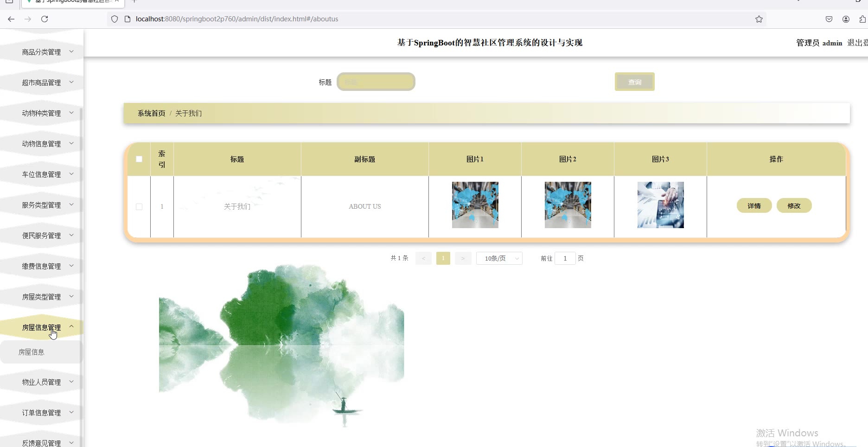The height and width of the screenshot is (447, 868).
Task: Click the 副标题 column header
Action: coord(365,159)
